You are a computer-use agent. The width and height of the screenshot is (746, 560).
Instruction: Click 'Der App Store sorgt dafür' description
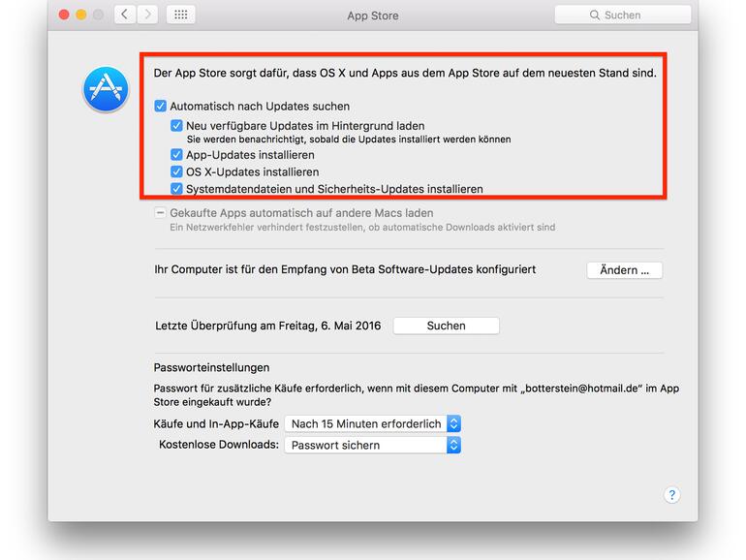click(x=405, y=73)
